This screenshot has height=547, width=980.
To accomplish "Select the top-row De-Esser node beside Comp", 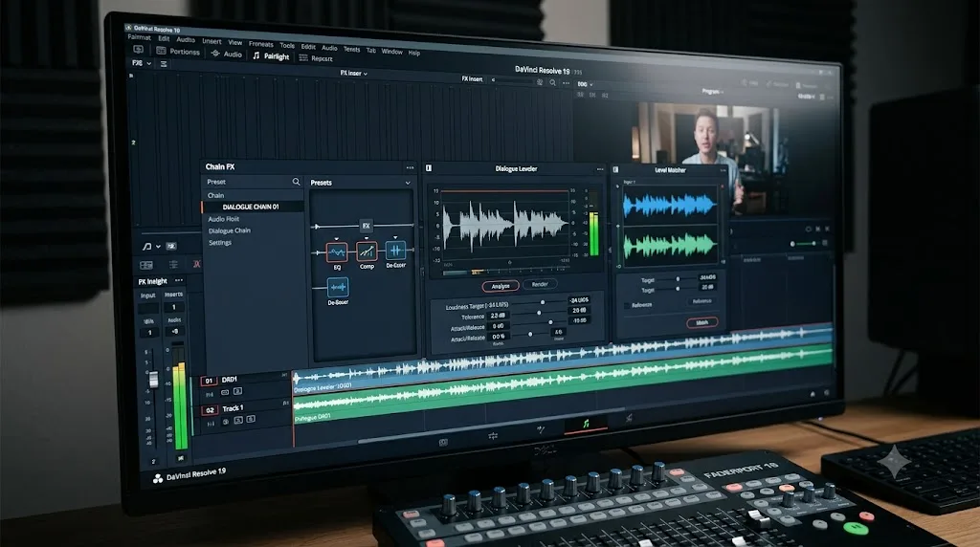I will [395, 251].
